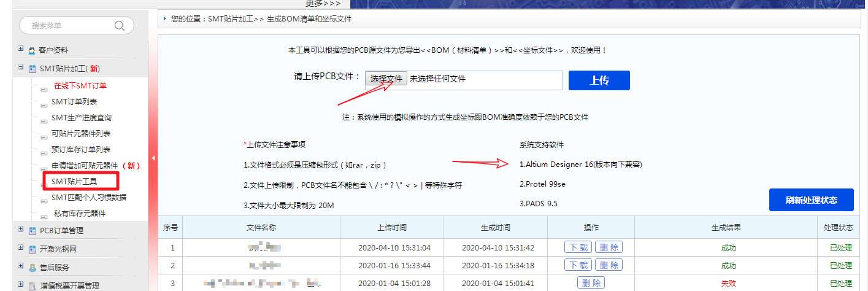
Task: Expand the PCB订单管理 tree node
Action: click(x=21, y=230)
